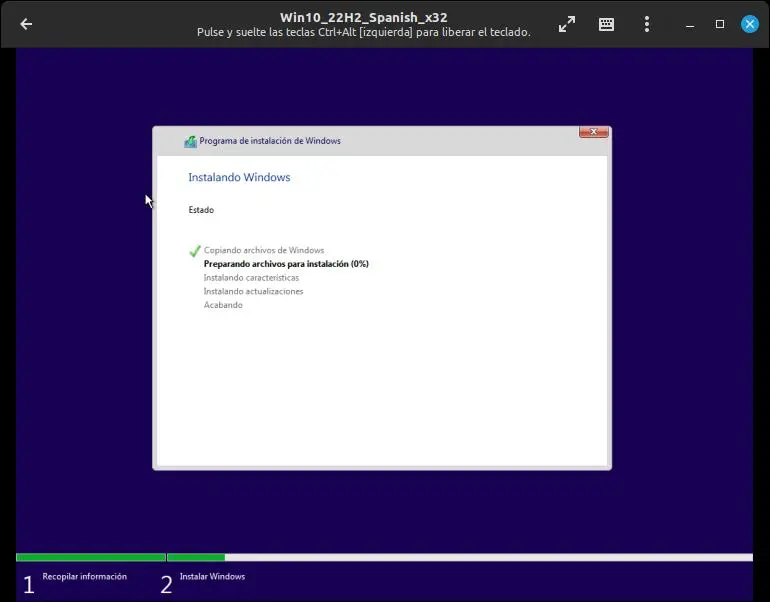This screenshot has width=770, height=602.
Task: Close the window with the blue X
Action: coord(749,24)
